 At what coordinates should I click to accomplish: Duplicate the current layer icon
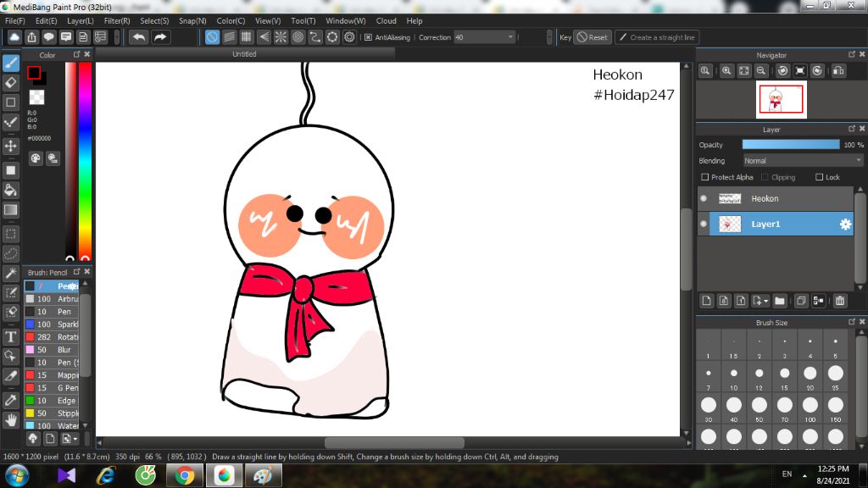coord(800,301)
